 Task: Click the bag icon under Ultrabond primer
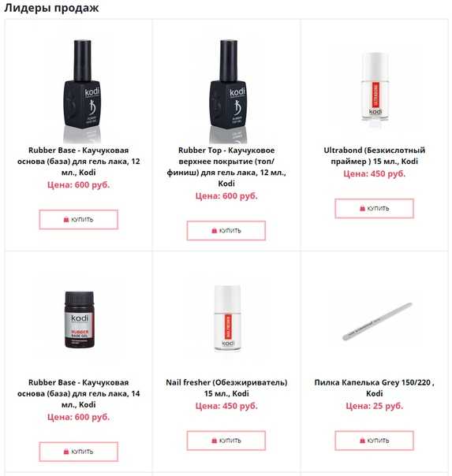click(x=362, y=208)
